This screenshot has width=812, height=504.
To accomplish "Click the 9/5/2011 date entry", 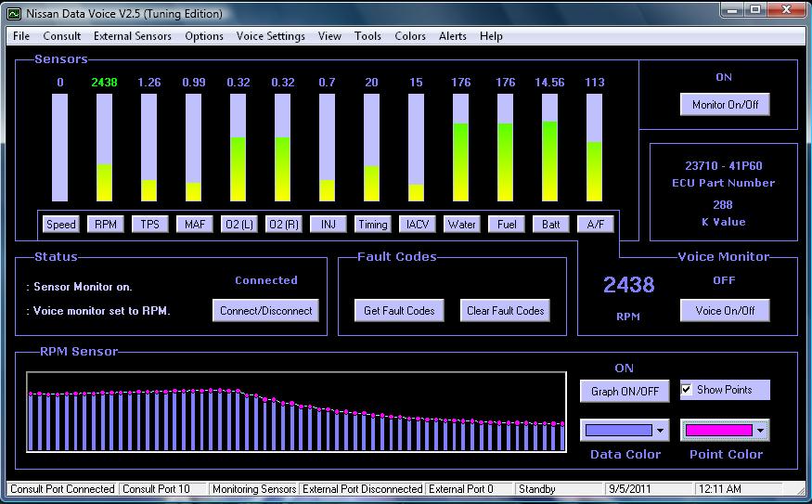I will [x=649, y=489].
